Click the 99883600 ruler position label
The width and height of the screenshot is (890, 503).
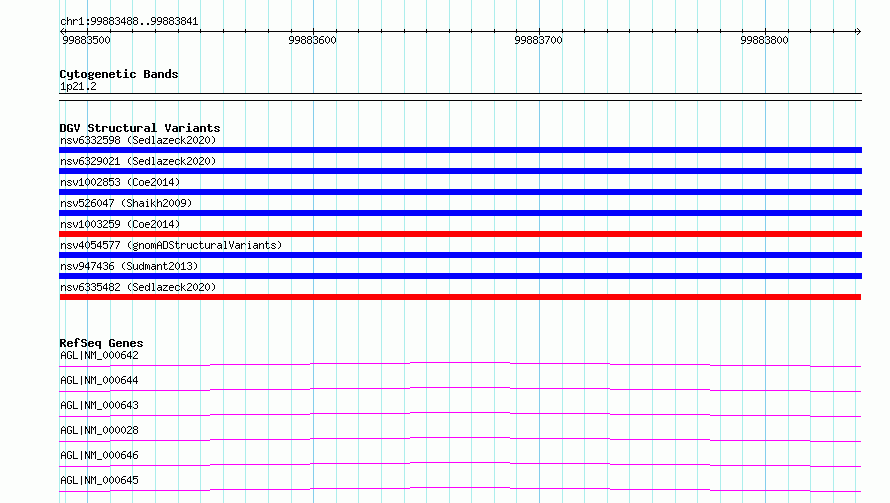(x=312, y=40)
